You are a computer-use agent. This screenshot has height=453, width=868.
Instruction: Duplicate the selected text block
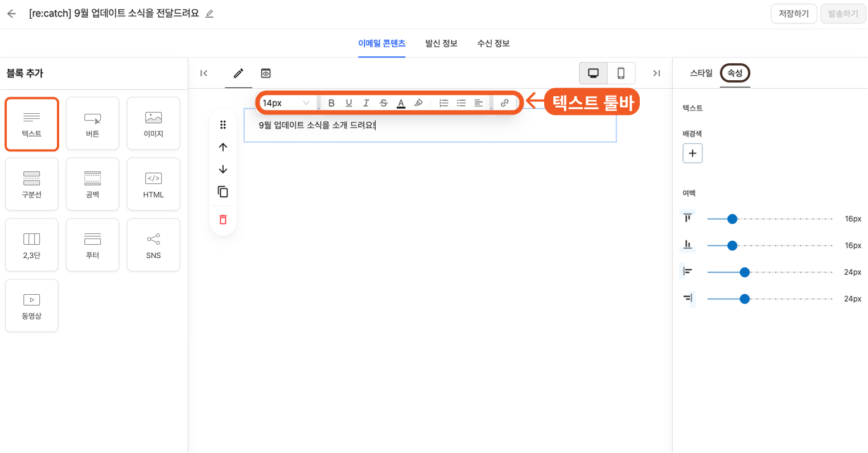[223, 192]
